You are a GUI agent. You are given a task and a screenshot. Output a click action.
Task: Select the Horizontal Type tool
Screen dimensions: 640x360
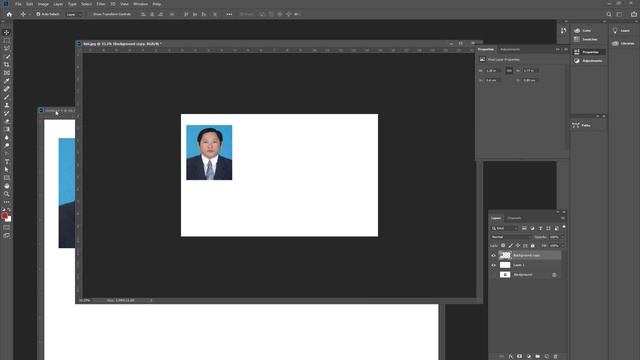[x=7, y=162]
